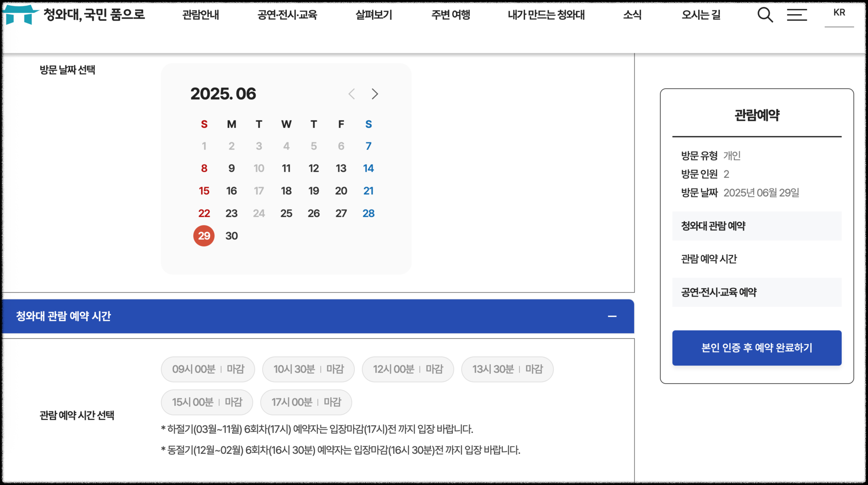Open the 살펴보기 menu

(x=374, y=15)
